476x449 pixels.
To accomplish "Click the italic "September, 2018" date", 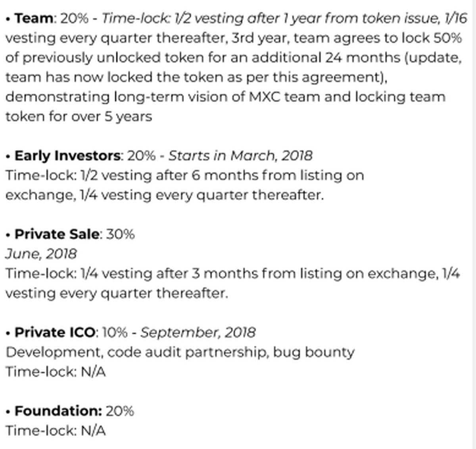I will (x=198, y=332).
